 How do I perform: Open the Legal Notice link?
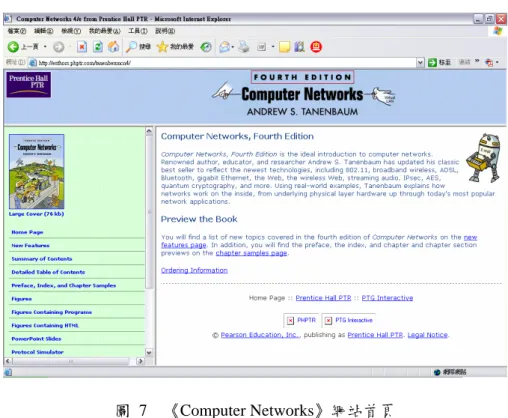[x=428, y=335]
